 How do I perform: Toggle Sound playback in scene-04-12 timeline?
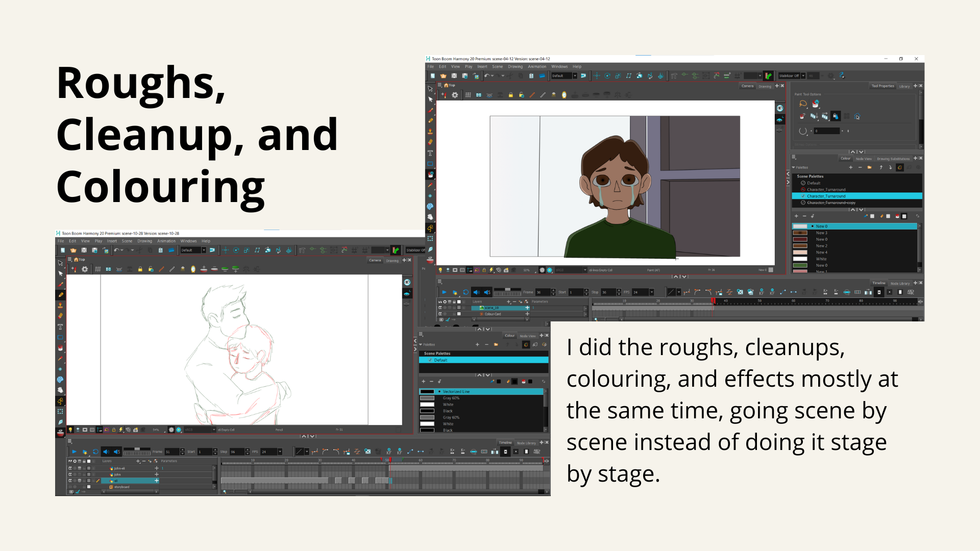pos(476,292)
